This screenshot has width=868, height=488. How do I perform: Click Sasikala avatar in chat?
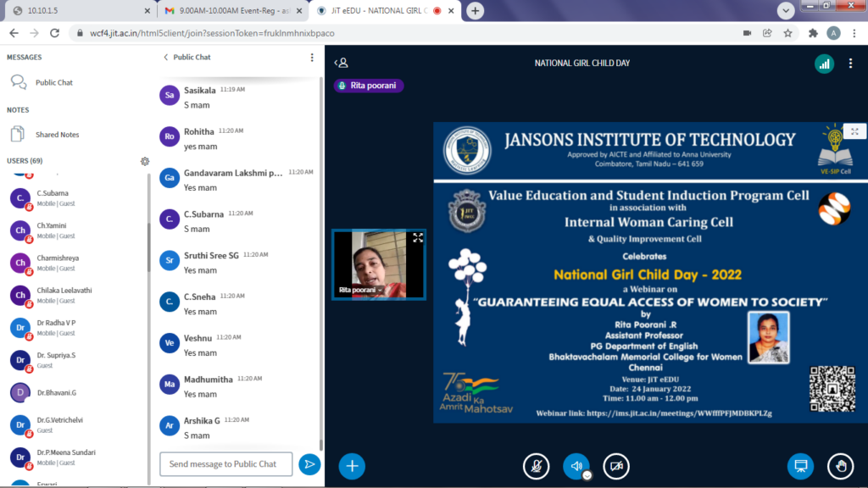click(170, 95)
